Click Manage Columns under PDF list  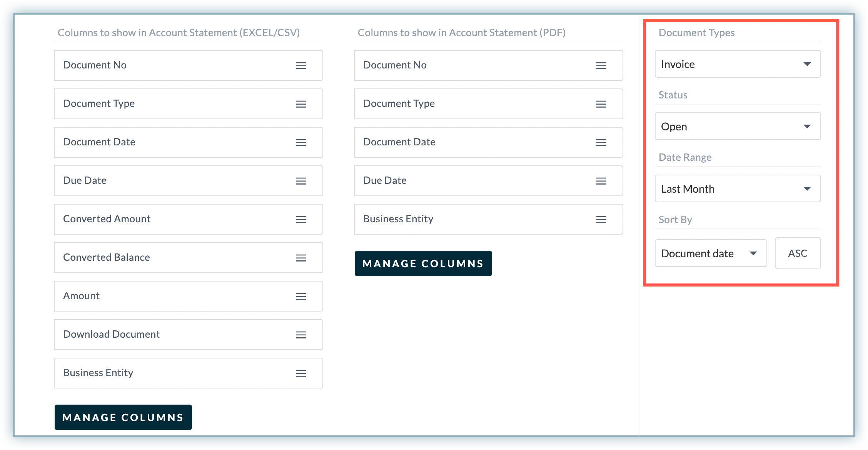click(423, 263)
